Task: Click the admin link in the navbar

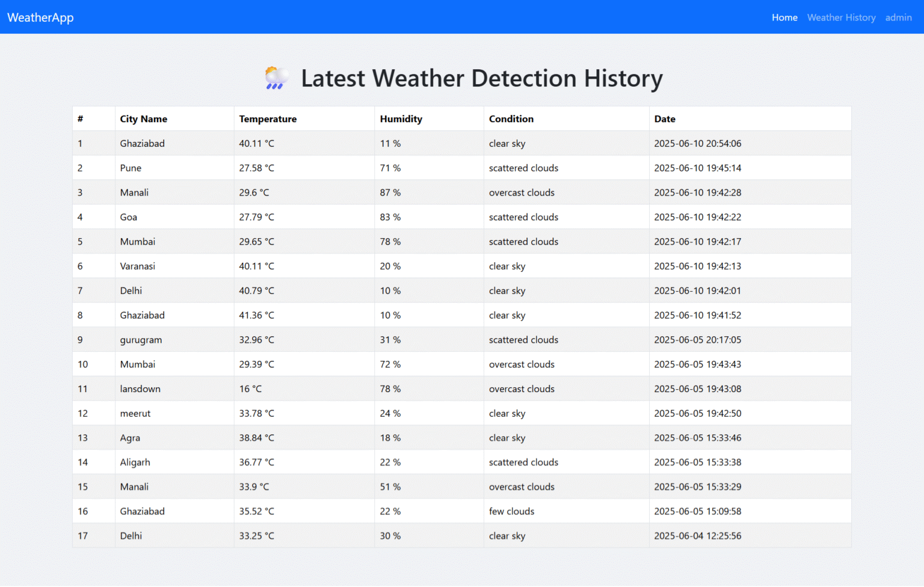Action: [898, 17]
